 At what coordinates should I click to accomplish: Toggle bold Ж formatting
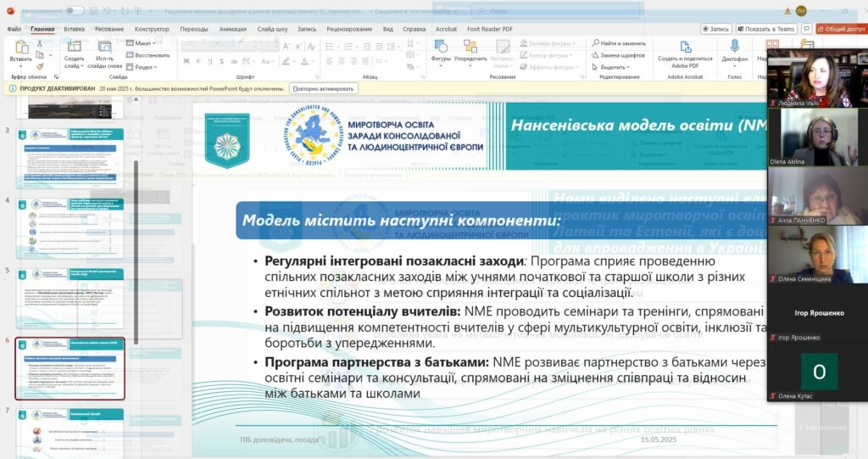[x=186, y=61]
